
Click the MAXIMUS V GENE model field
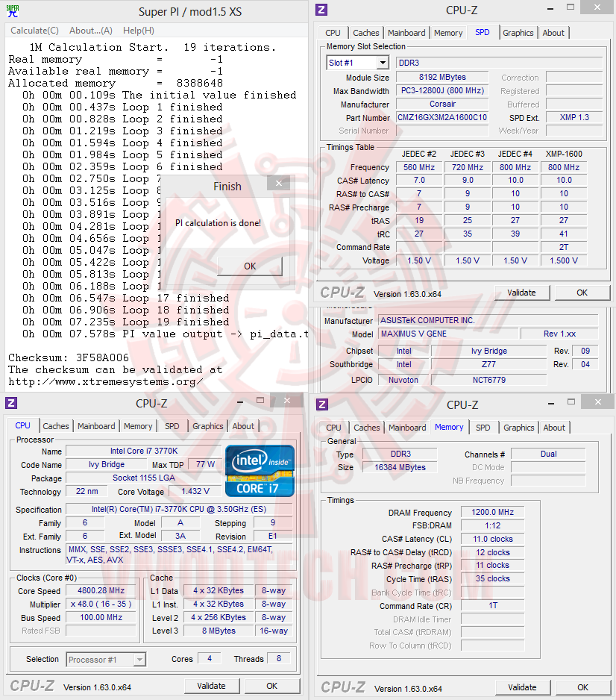click(448, 334)
